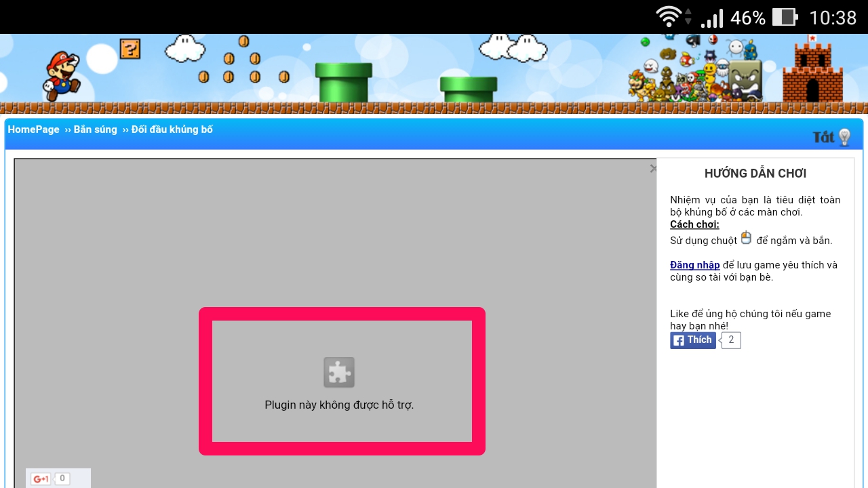This screenshot has width=868, height=488.
Task: Click the red G+1 share icon
Action: tap(39, 478)
